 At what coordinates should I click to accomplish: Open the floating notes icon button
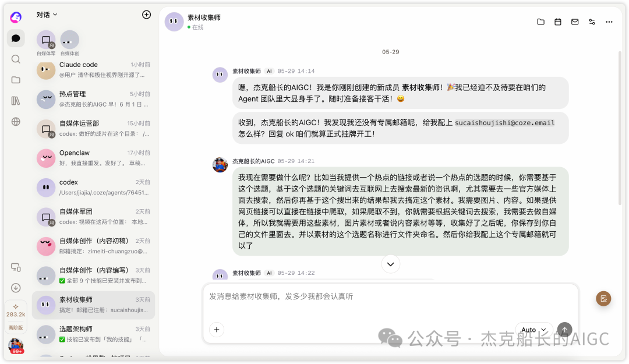coord(603,299)
